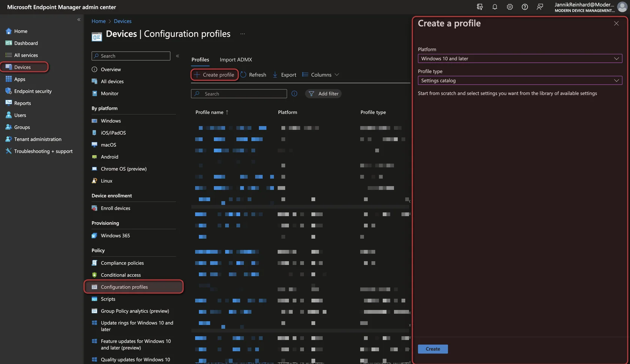Select the Profiles tab

[200, 60]
